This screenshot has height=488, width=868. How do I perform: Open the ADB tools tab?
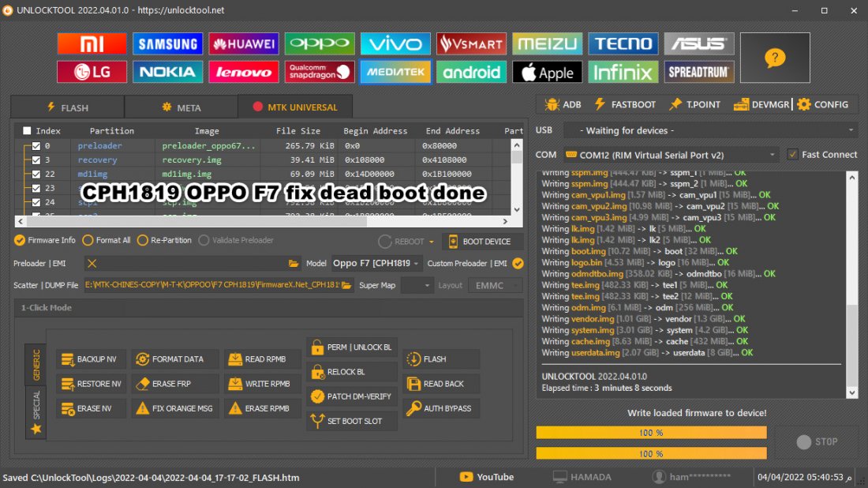563,105
